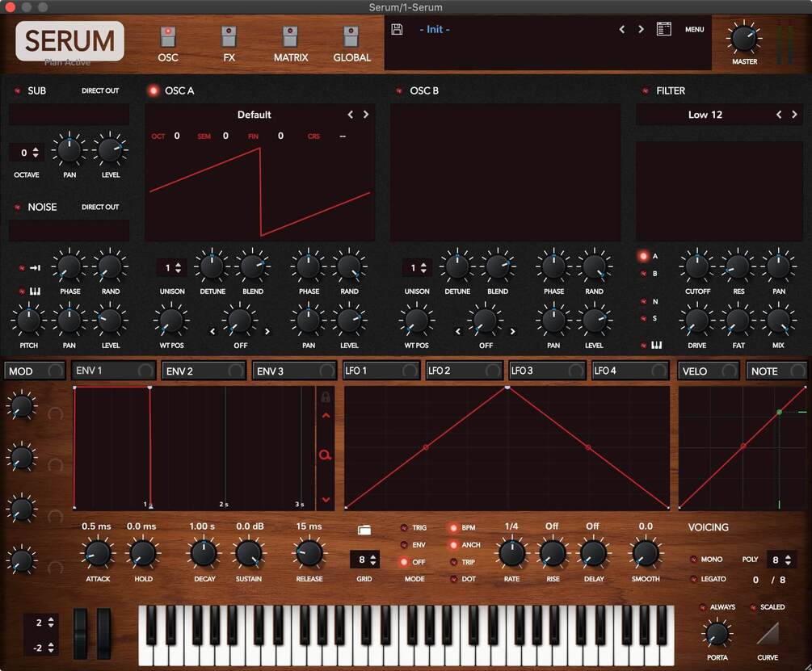Next OSC A warp mode arrow
The height and width of the screenshot is (671, 812).
pos(267,332)
